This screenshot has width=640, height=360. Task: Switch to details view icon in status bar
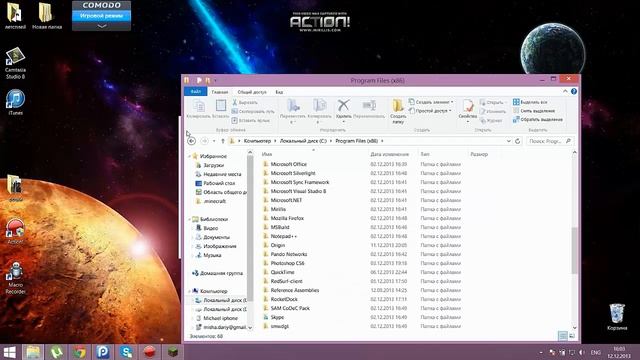[563, 336]
